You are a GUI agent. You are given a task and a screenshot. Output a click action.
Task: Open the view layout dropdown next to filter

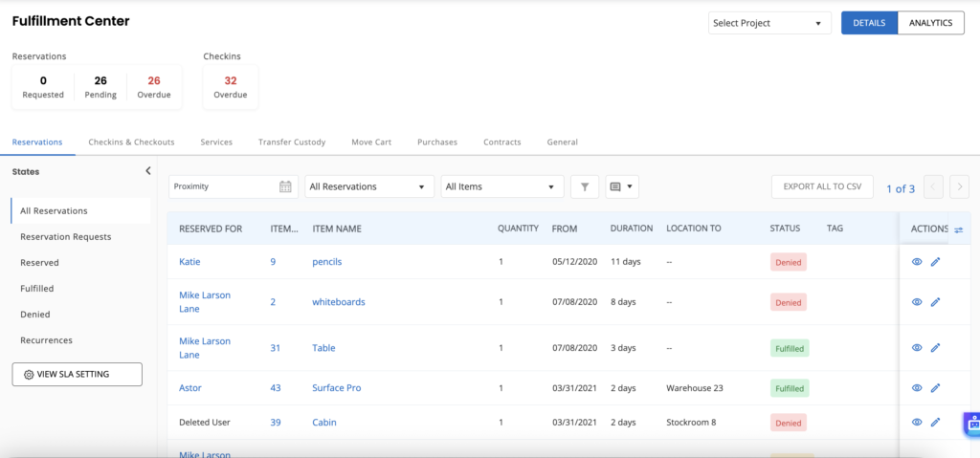click(x=623, y=186)
